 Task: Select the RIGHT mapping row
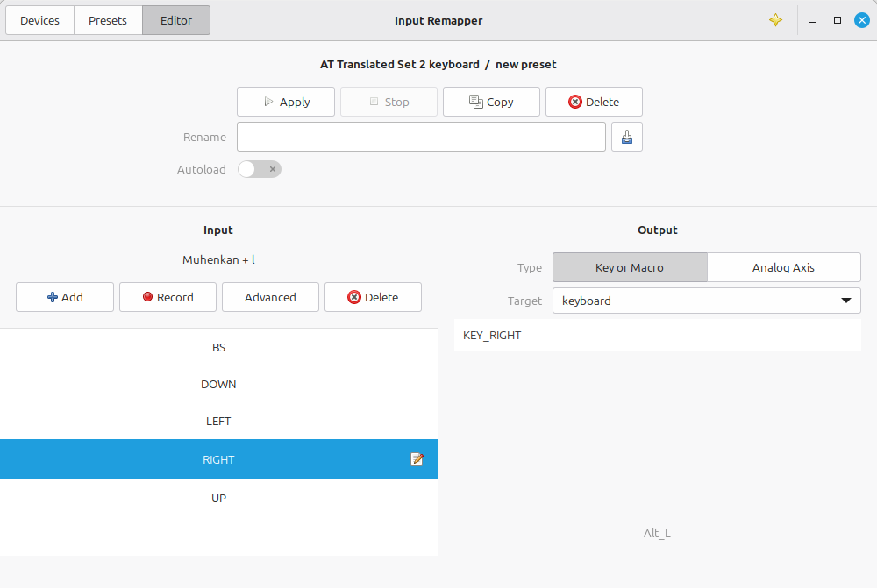(x=218, y=459)
